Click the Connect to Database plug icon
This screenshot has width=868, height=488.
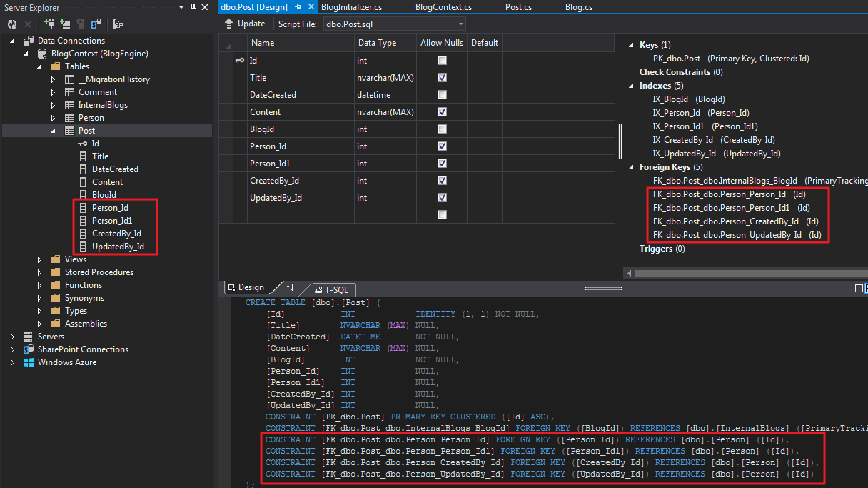coord(49,24)
